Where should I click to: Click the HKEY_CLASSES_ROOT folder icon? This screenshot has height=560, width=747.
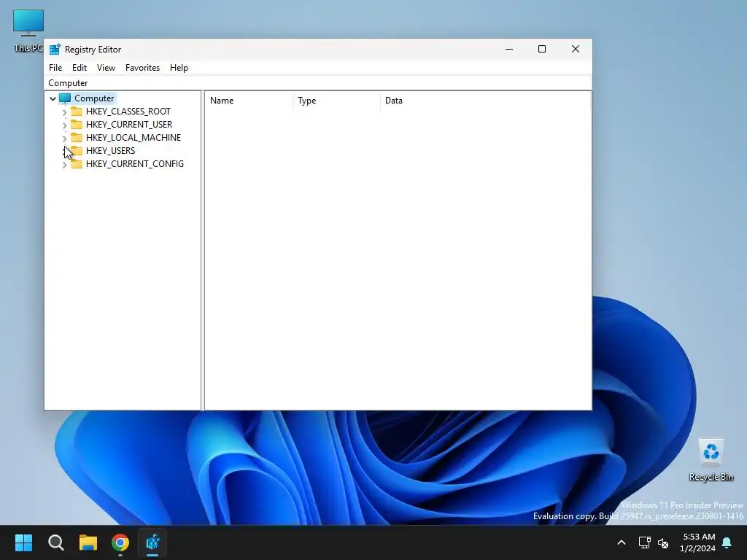click(76, 112)
